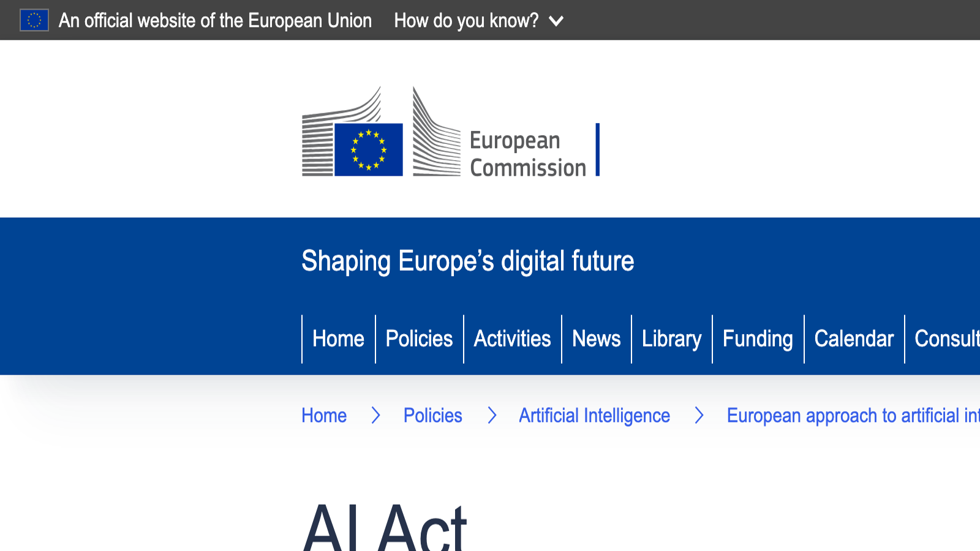Select the EU stars emblem inside the Commission logo
The width and height of the screenshot is (980, 551).
point(367,149)
